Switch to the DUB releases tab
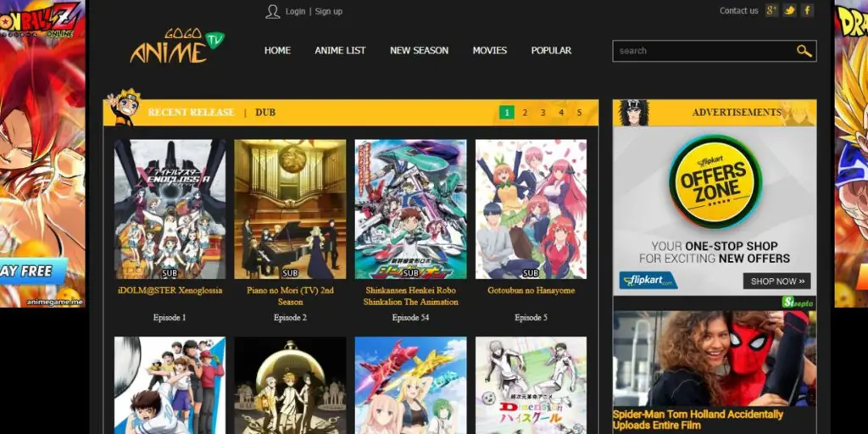The height and width of the screenshot is (434, 868). point(265,113)
